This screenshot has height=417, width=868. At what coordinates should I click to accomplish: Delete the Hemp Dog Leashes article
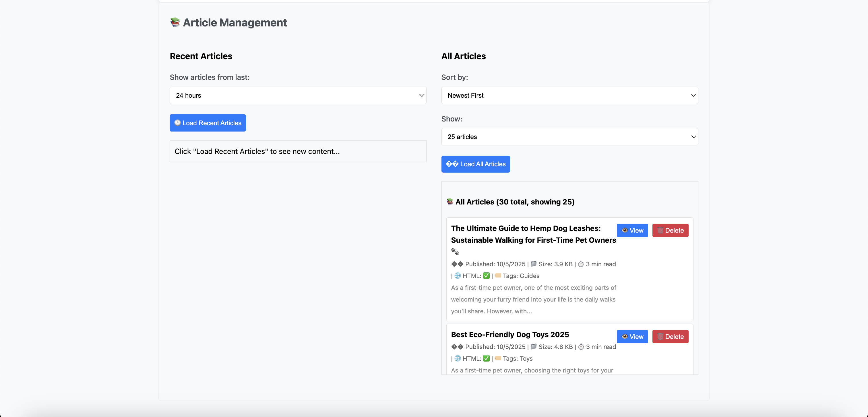coord(670,230)
